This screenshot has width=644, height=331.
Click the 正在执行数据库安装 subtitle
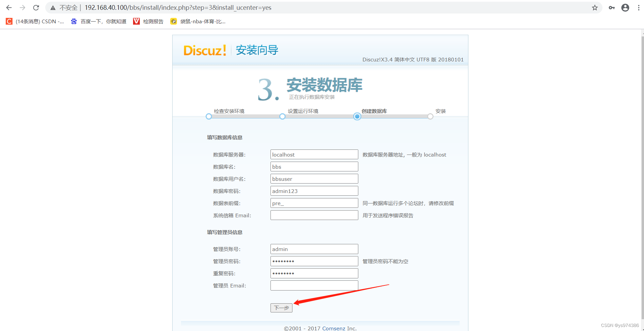pyautogui.click(x=312, y=97)
